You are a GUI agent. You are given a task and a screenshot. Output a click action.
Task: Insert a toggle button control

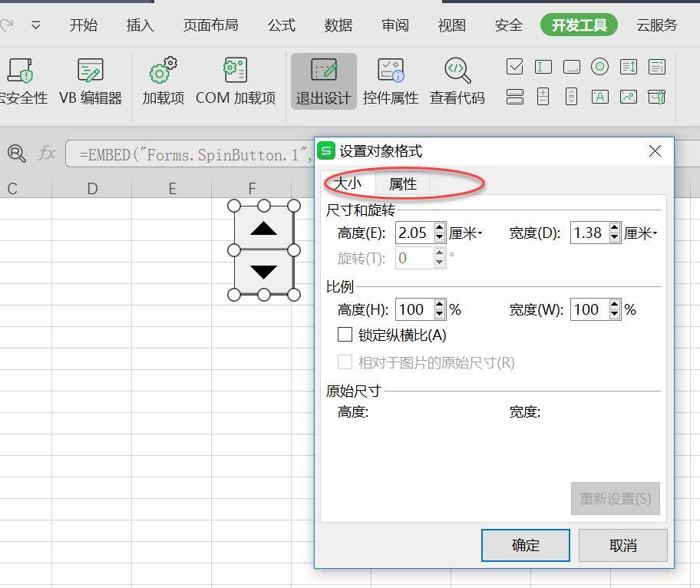tap(515, 97)
